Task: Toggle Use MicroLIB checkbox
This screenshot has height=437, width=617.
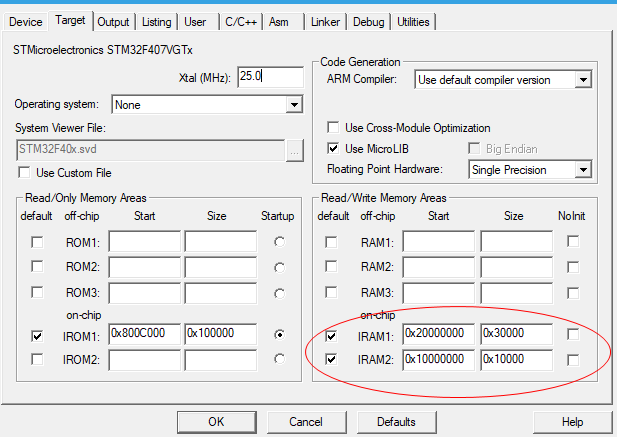Action: [333, 149]
